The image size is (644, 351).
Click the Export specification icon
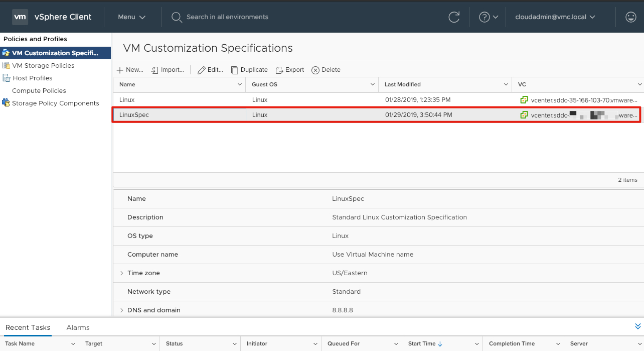click(279, 70)
